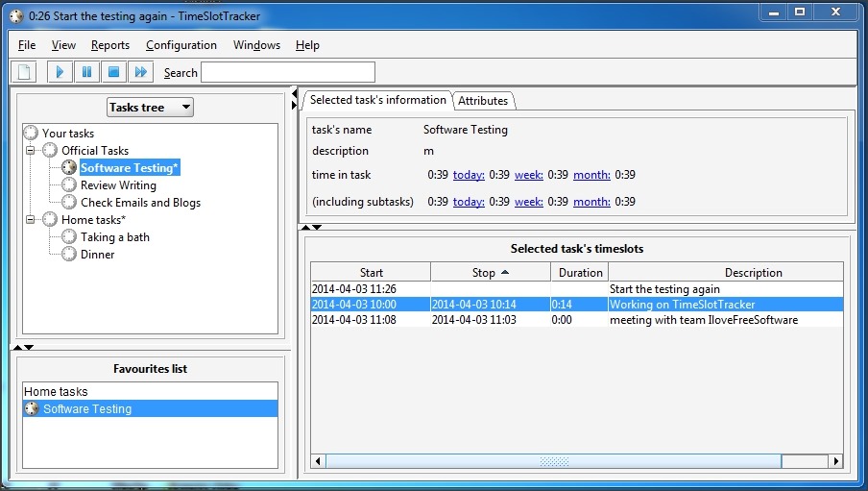Open the Tasks tree dropdown
Image resolution: width=868 pixels, height=491 pixels.
(150, 108)
